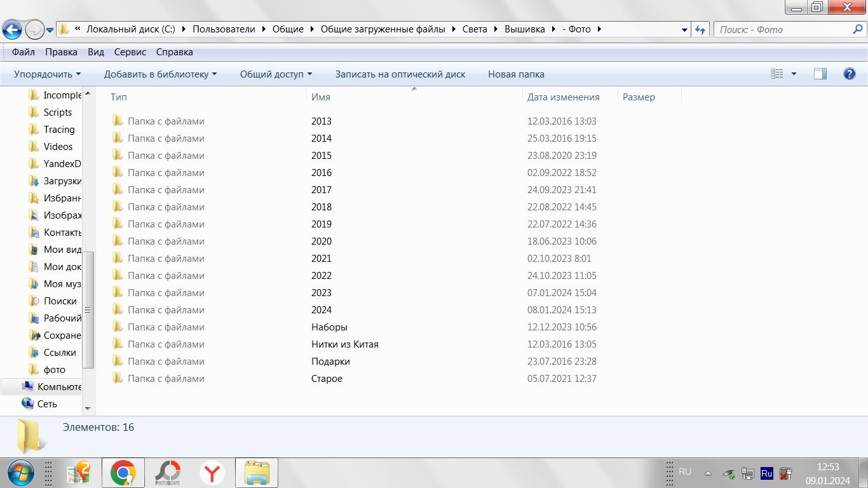Open Google Chrome from the taskbar
The image size is (868, 488).
pos(123,473)
